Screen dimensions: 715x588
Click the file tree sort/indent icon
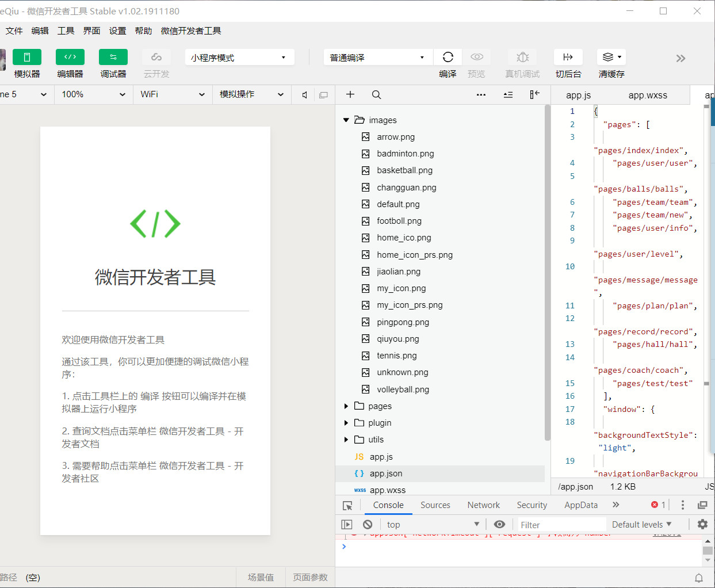[x=508, y=95]
